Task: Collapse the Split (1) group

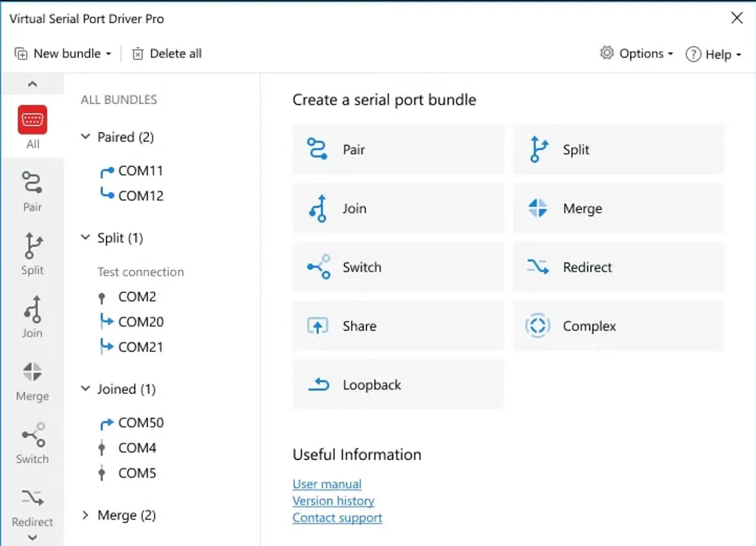Action: tap(85, 237)
